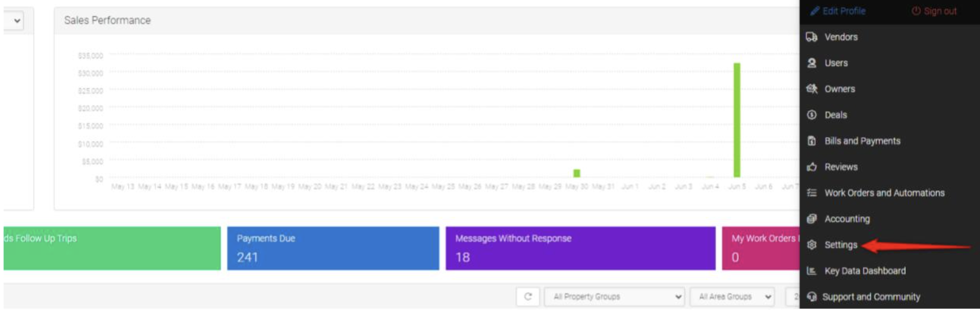
Task: Click the Key Data Dashboard chart icon
Action: [x=811, y=271]
